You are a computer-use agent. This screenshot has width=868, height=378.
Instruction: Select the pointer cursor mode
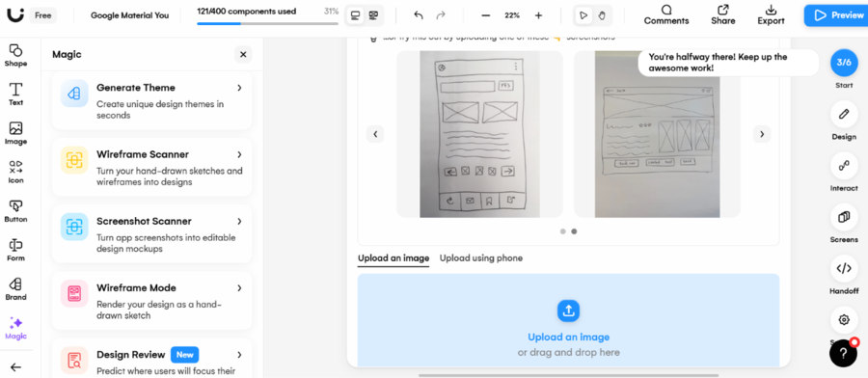pos(583,15)
